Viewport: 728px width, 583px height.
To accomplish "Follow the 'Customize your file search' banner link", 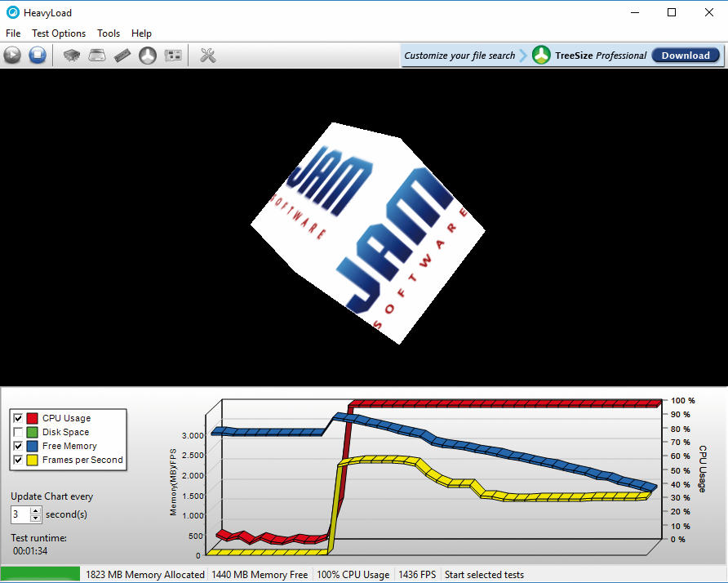I will point(459,56).
